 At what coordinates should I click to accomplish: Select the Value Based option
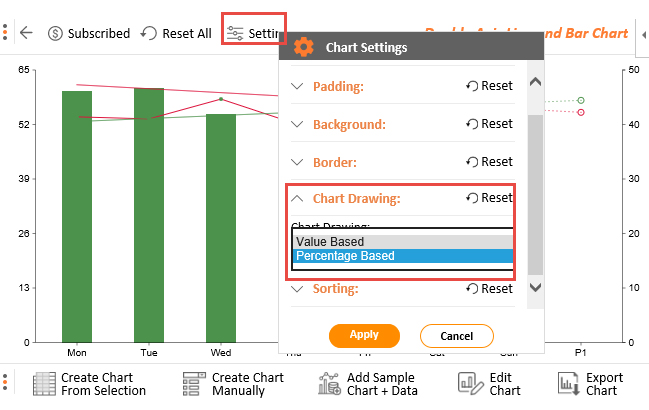tap(403, 242)
